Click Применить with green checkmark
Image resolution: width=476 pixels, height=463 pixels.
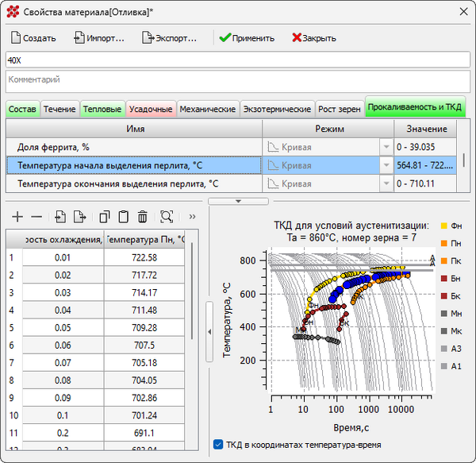pos(247,38)
